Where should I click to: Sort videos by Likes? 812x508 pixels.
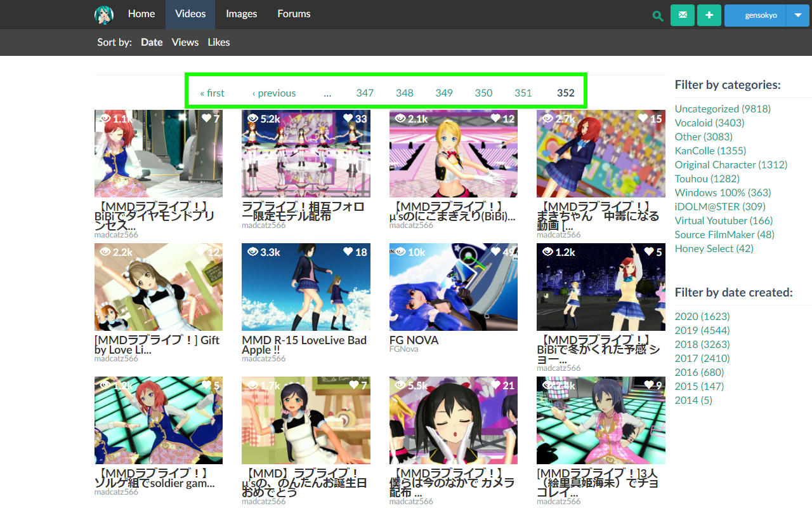pos(219,43)
